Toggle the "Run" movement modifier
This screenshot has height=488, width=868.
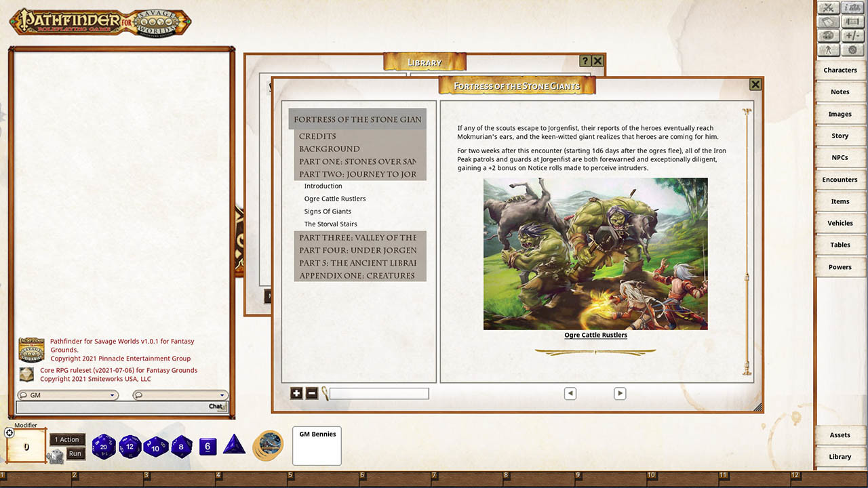click(x=75, y=453)
